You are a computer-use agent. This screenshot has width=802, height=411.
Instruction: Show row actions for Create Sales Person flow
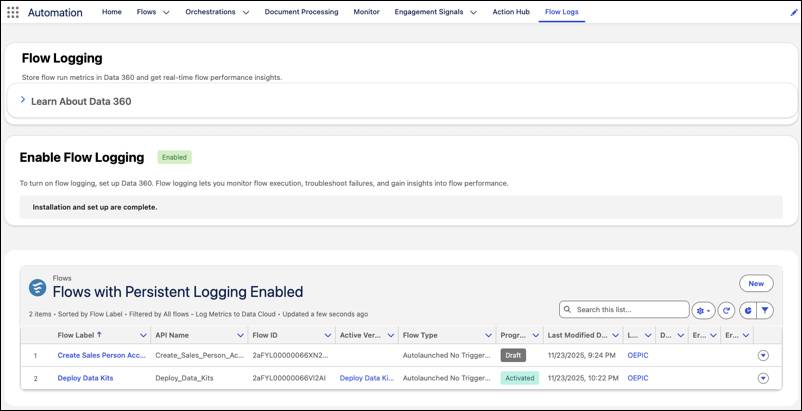(763, 355)
